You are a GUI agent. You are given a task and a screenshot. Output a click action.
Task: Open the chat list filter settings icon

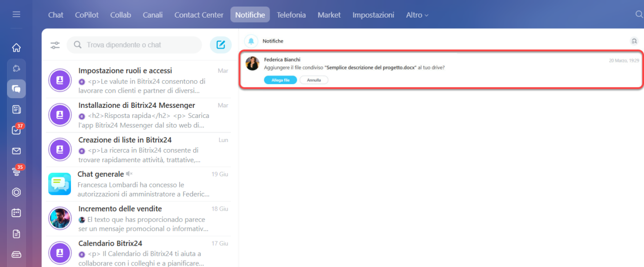tap(55, 45)
